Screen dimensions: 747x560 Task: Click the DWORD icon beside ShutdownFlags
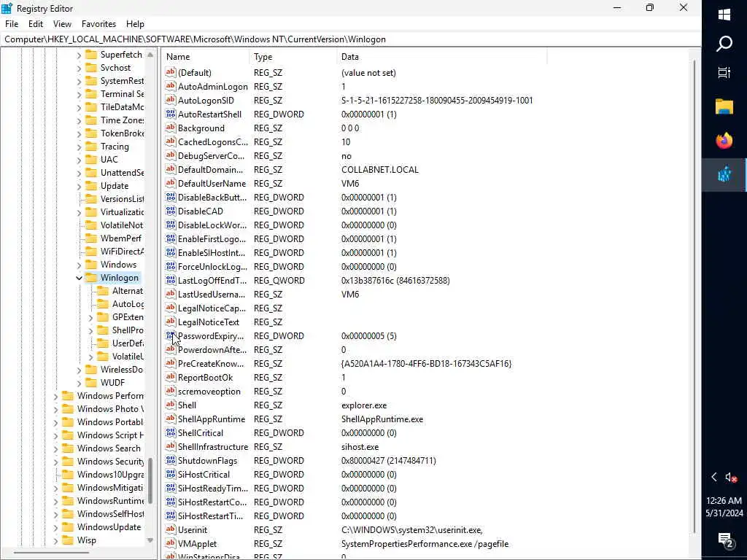(x=170, y=460)
